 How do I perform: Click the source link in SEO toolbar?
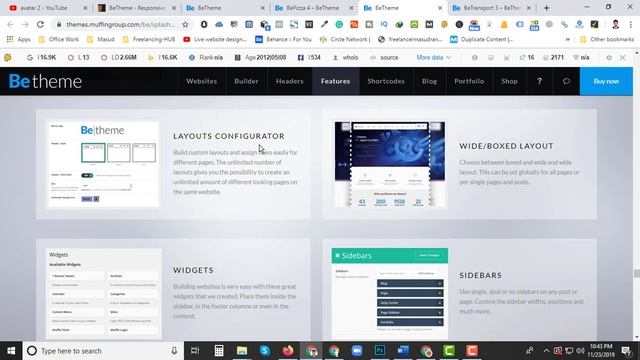pyautogui.click(x=384, y=58)
